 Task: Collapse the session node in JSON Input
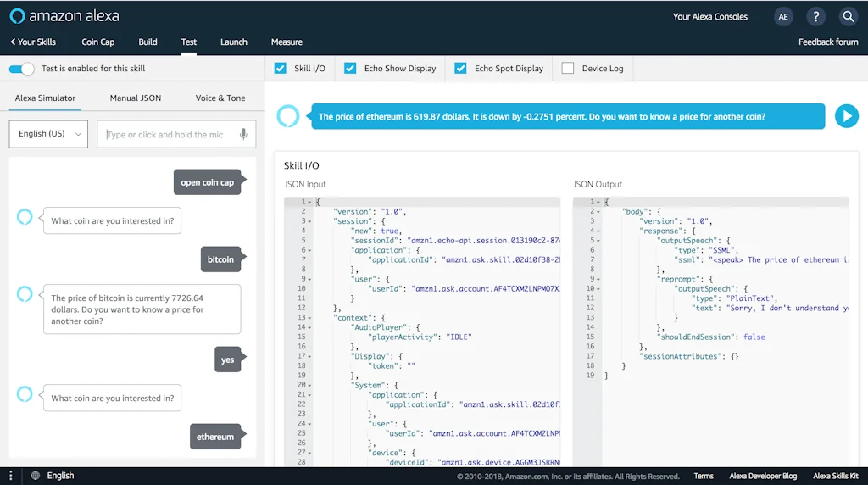click(x=309, y=221)
